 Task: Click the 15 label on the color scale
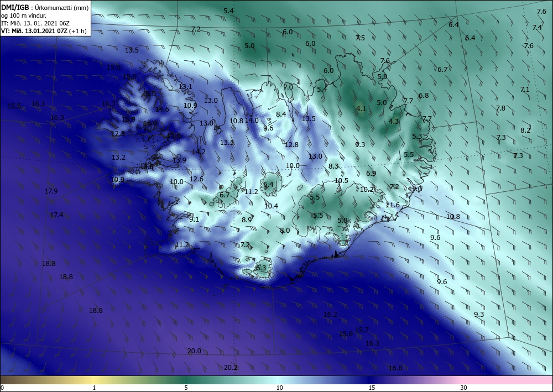click(x=372, y=388)
